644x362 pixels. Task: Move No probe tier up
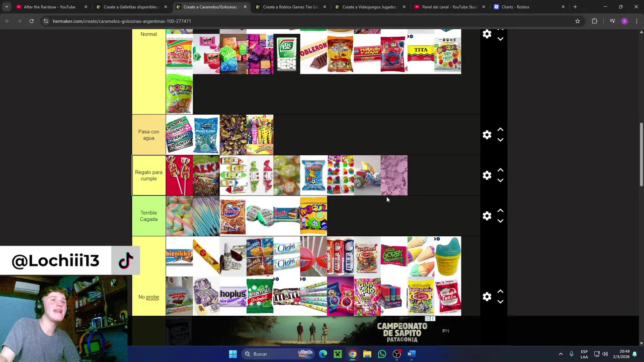500,292
